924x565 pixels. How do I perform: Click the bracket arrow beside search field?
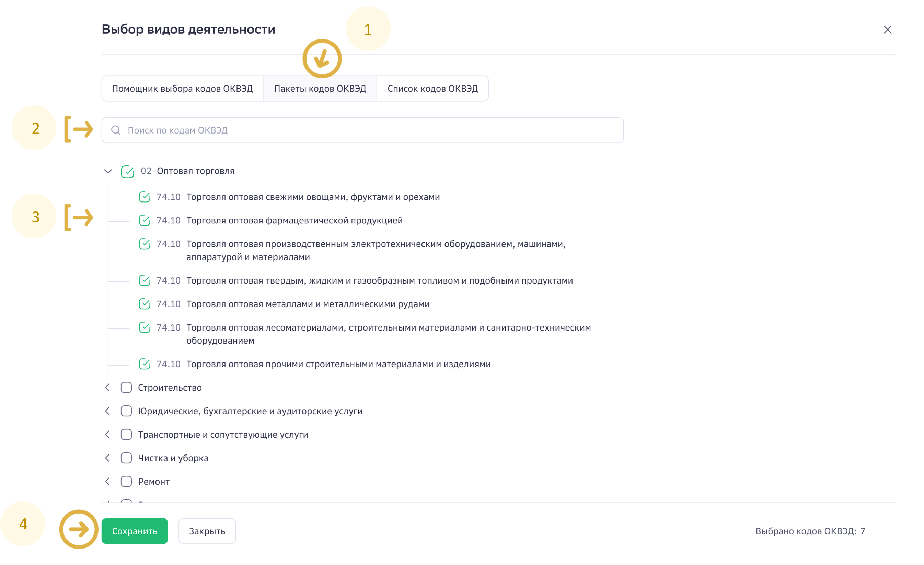point(79,129)
